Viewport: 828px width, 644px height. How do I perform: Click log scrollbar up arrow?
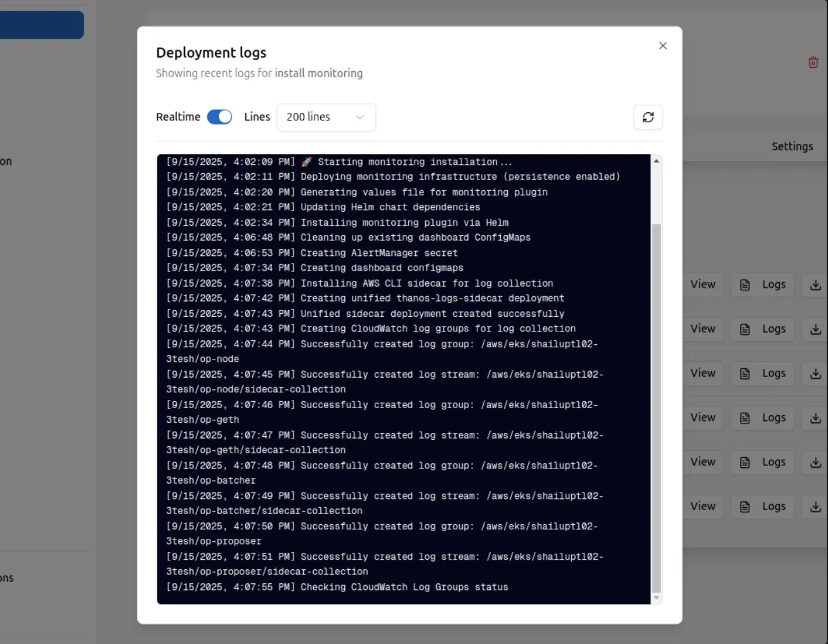tap(656, 161)
